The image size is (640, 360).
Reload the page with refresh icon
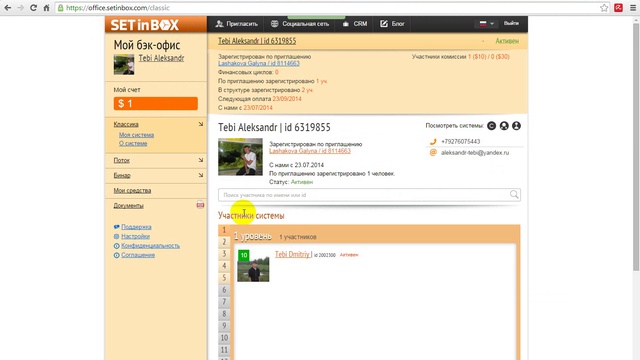click(33, 8)
